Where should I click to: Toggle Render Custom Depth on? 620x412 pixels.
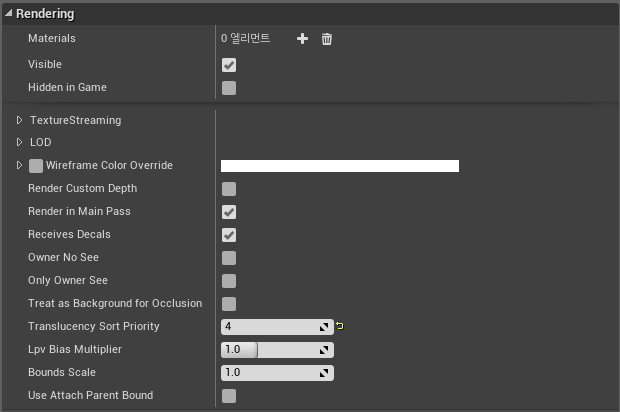click(229, 189)
